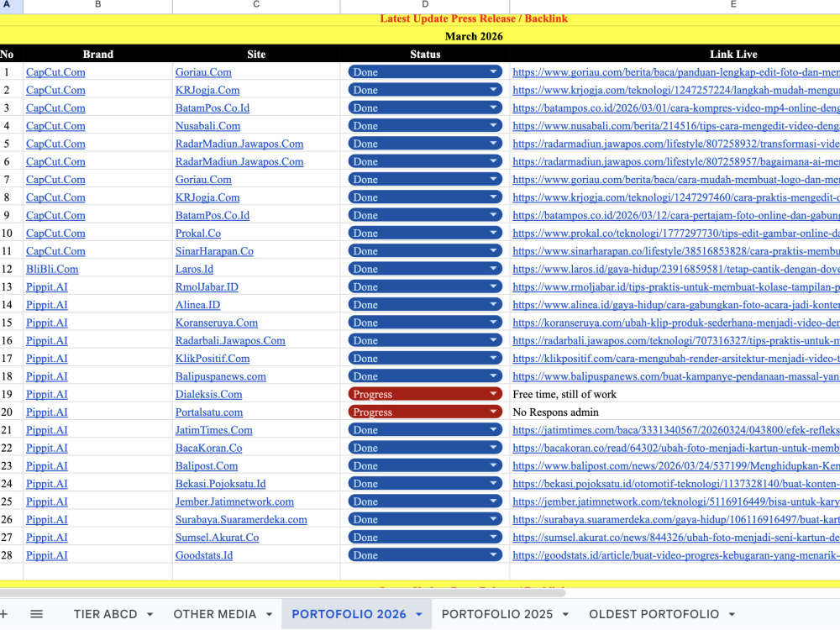
Task: Open the RmolJabar.ID site link
Action: pos(207,287)
